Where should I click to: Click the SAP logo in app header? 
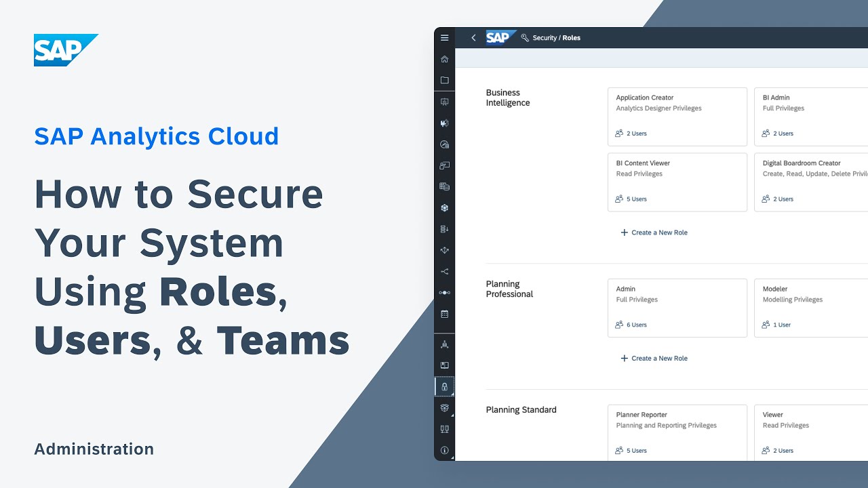(501, 38)
